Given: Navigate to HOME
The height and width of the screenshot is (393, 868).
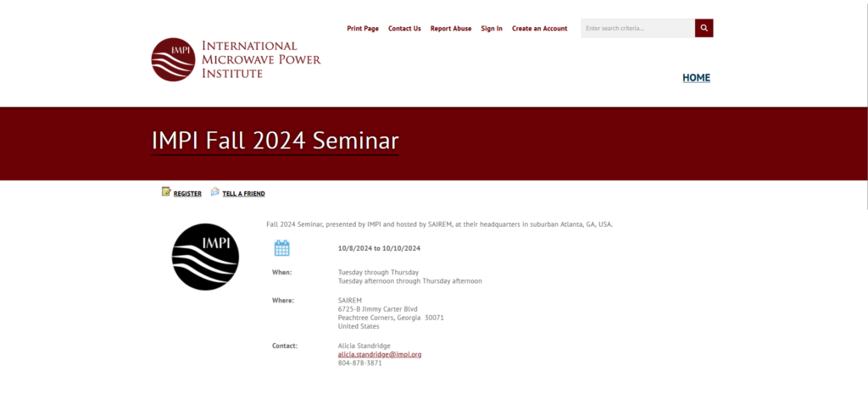Looking at the screenshot, I should click(696, 78).
